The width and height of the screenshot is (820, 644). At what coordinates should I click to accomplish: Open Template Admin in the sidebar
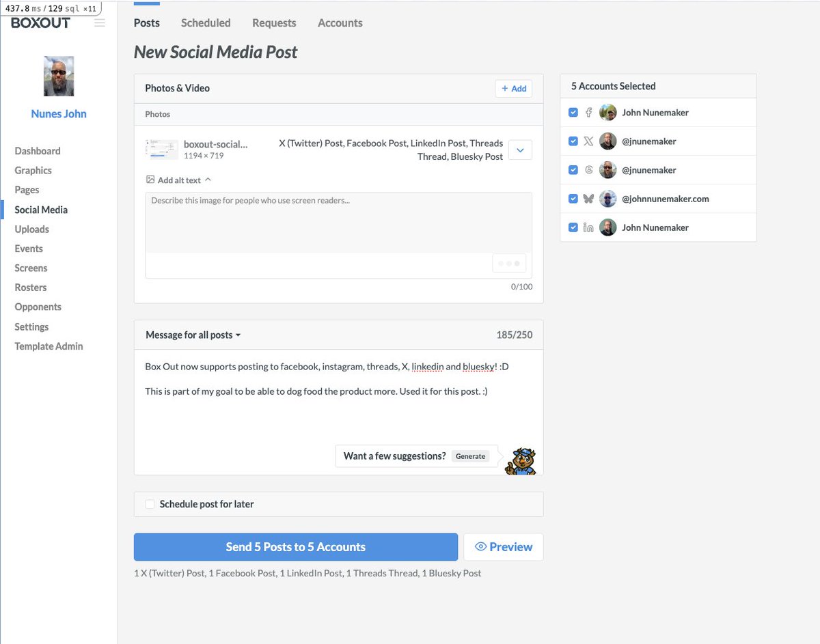click(49, 346)
